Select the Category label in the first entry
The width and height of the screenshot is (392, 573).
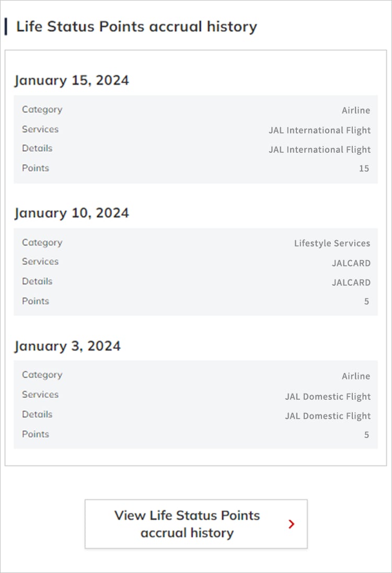point(42,109)
